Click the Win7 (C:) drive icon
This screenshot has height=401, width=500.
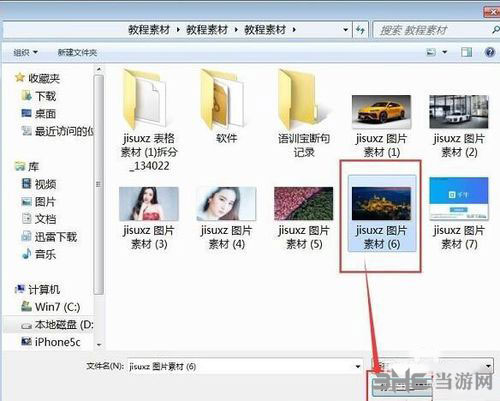26,306
